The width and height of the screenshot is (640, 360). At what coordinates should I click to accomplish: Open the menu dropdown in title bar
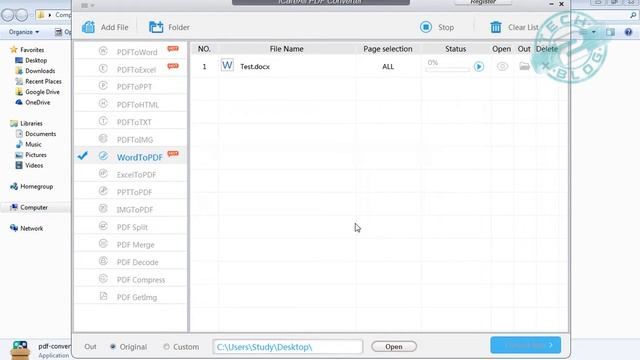(87, 5)
